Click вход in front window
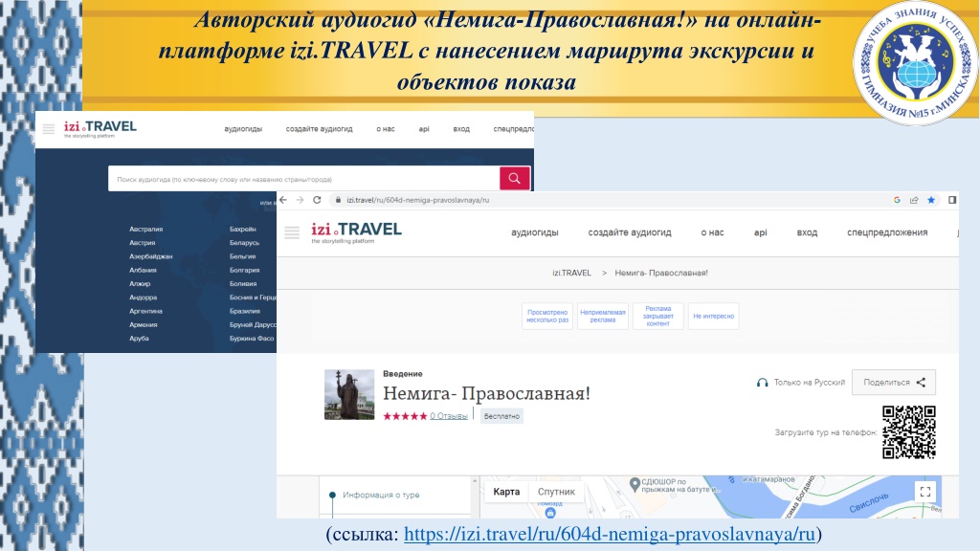This screenshot has width=980, height=551. pyautogui.click(x=807, y=232)
